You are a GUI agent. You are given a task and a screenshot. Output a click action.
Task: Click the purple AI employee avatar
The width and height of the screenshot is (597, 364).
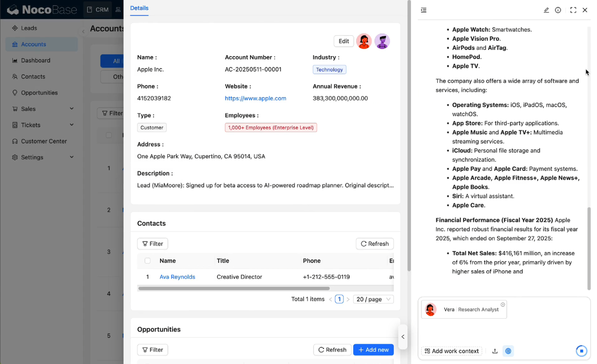pyautogui.click(x=382, y=41)
